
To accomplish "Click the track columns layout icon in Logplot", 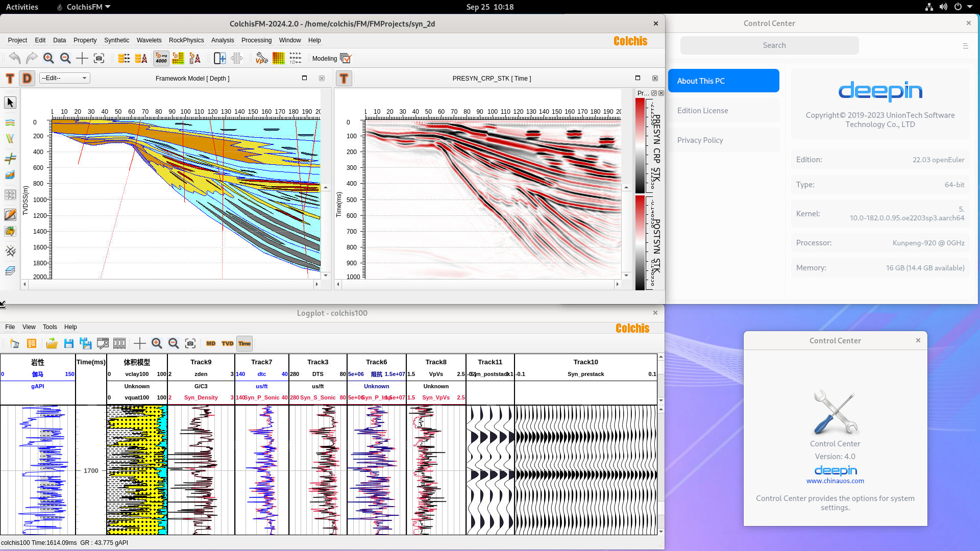I will coord(119,343).
